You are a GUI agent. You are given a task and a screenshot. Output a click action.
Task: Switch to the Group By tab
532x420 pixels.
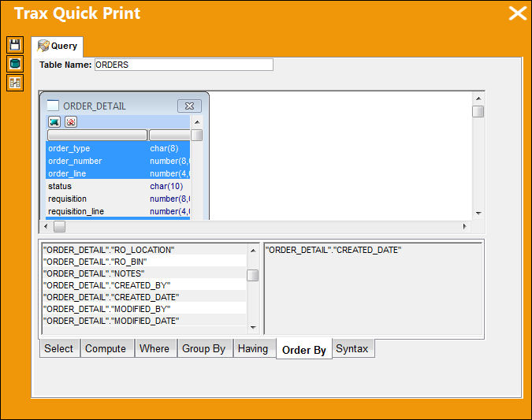[204, 348]
